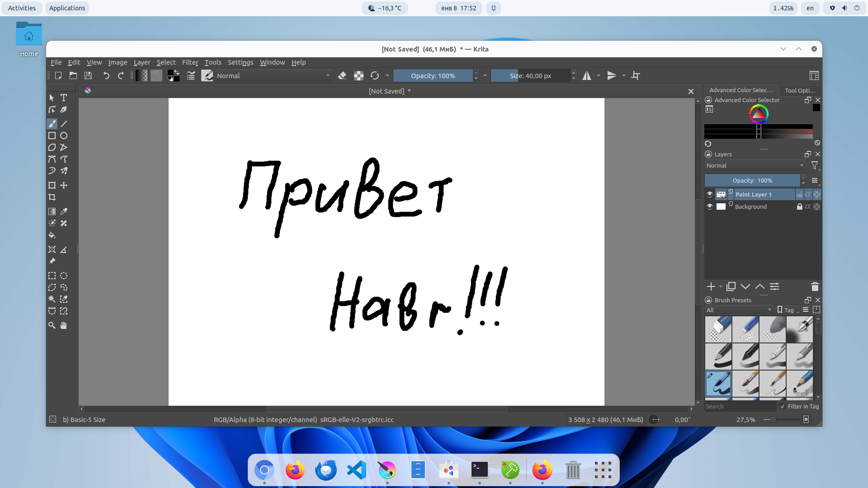Screen dimensions: 868x488
Task: Hide the Background layer
Action: 710,206
